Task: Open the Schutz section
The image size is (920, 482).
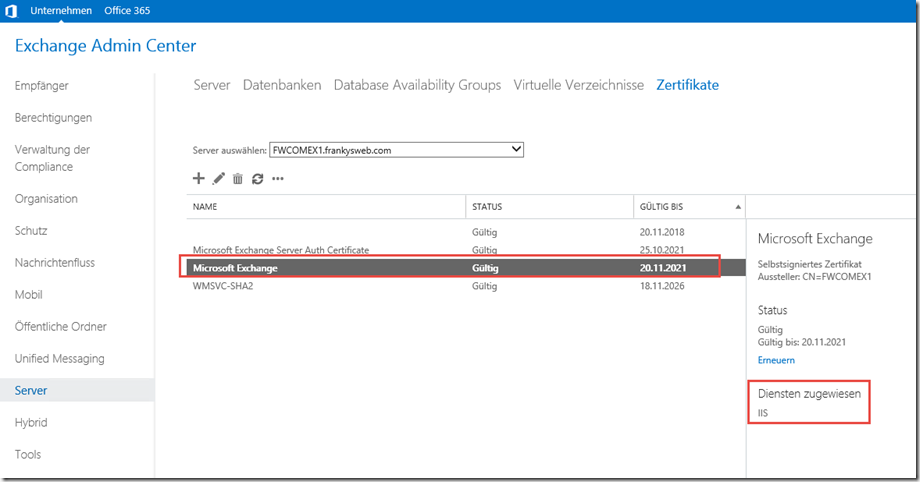Action: pyautogui.click(x=31, y=231)
